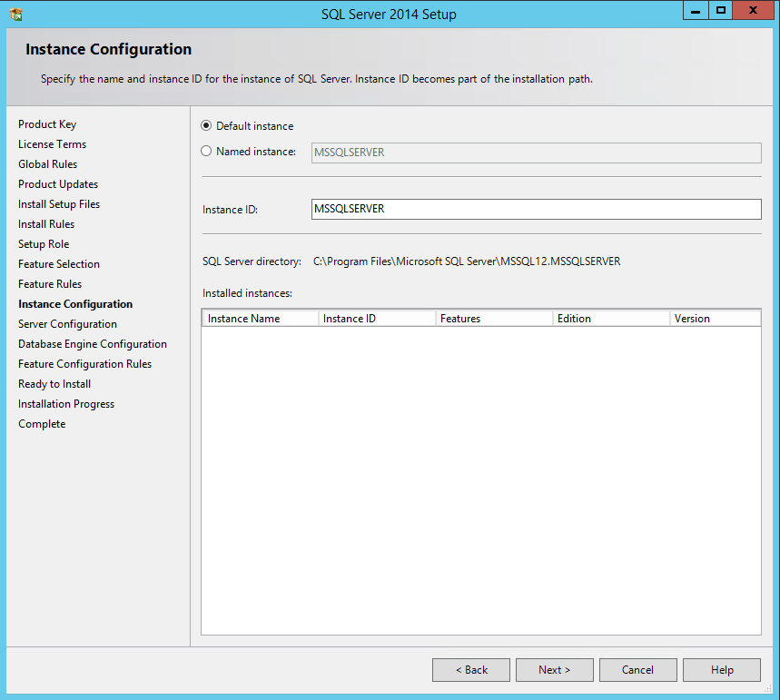Maximize the setup window
This screenshot has height=700, width=780.
click(721, 11)
